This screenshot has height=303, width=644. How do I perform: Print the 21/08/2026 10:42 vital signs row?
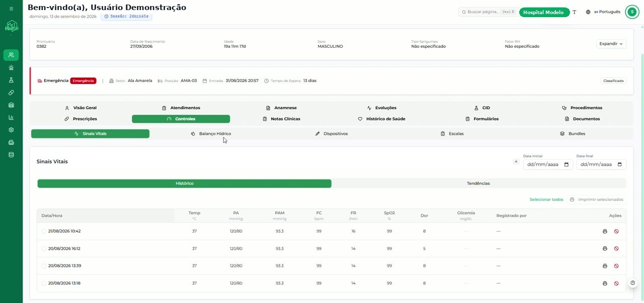pyautogui.click(x=605, y=232)
